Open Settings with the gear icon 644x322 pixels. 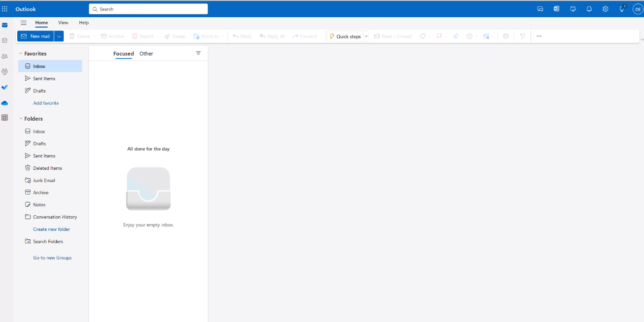click(605, 9)
